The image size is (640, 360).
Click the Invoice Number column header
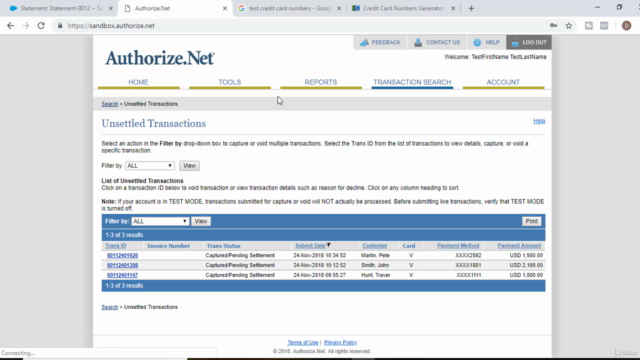tap(169, 246)
